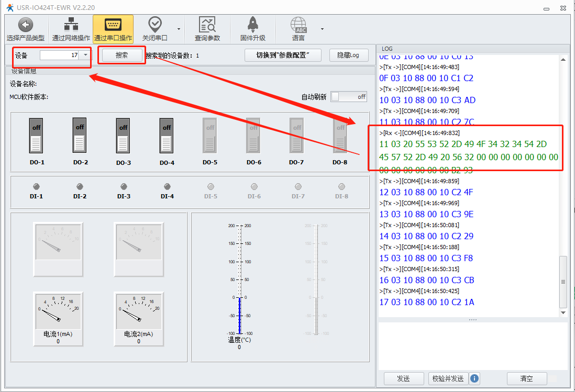Toggle the disabled DO-5 switch
The height and width of the screenshot is (392, 575).
click(x=210, y=136)
